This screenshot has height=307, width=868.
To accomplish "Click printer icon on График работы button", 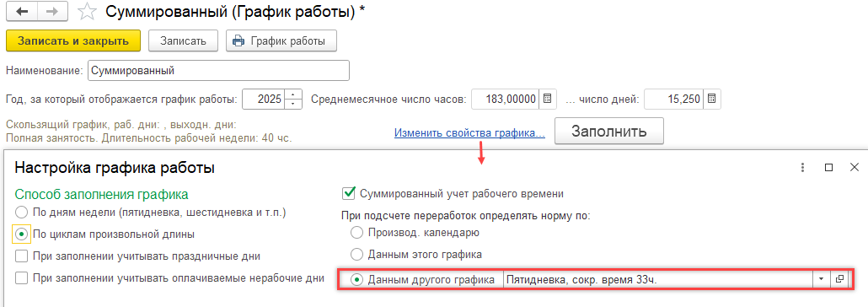I will (238, 41).
